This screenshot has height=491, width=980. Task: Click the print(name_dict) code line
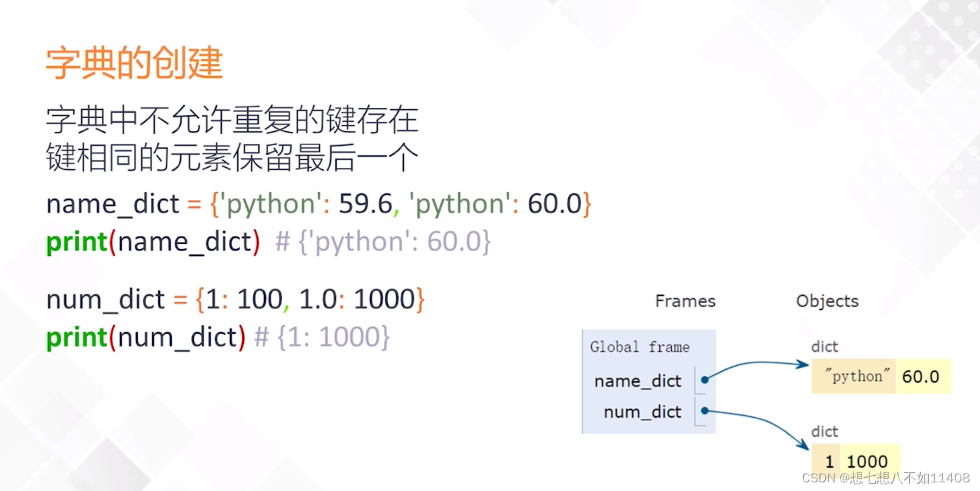(x=269, y=242)
